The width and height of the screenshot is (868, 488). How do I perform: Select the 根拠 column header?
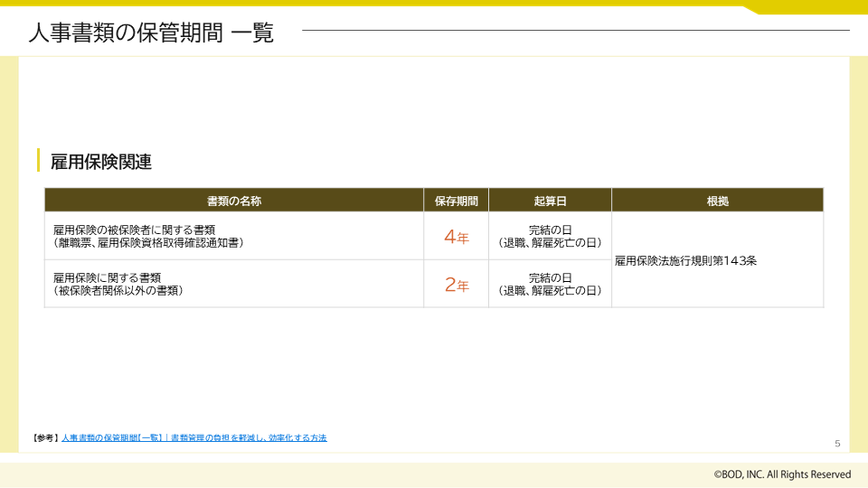pyautogui.click(x=717, y=201)
